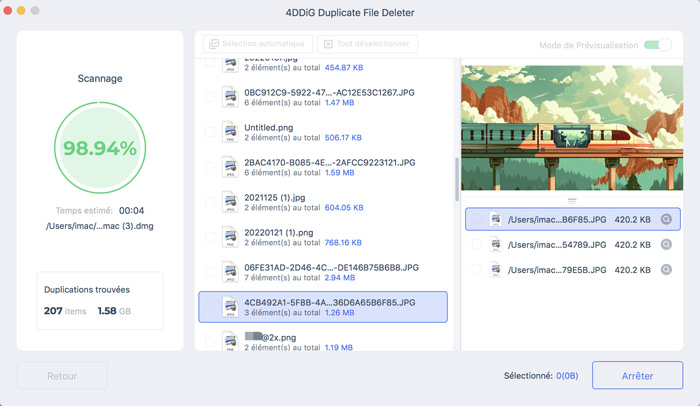The image size is (700, 406).
Task: Click the file icon for 2BAC4170-B085-4E row
Action: [x=230, y=167]
